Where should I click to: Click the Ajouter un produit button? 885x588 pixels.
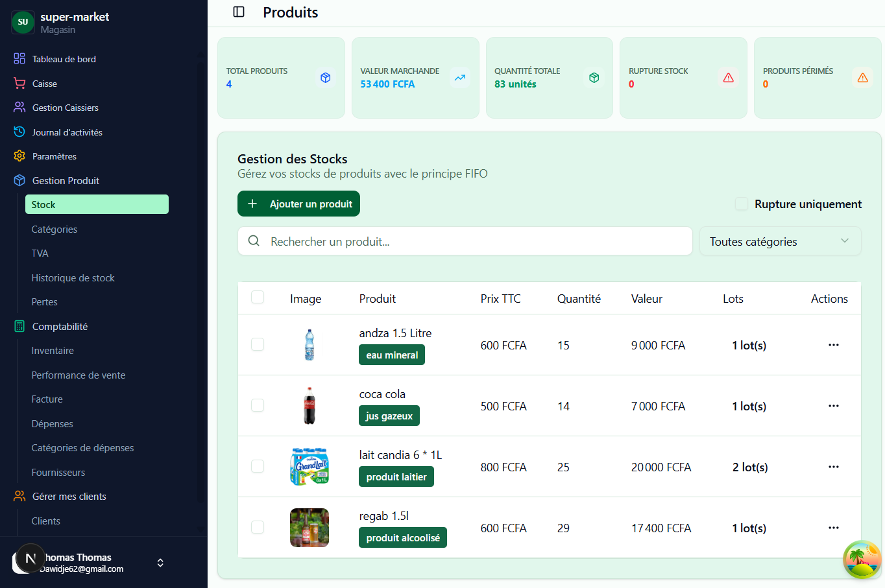pos(298,203)
